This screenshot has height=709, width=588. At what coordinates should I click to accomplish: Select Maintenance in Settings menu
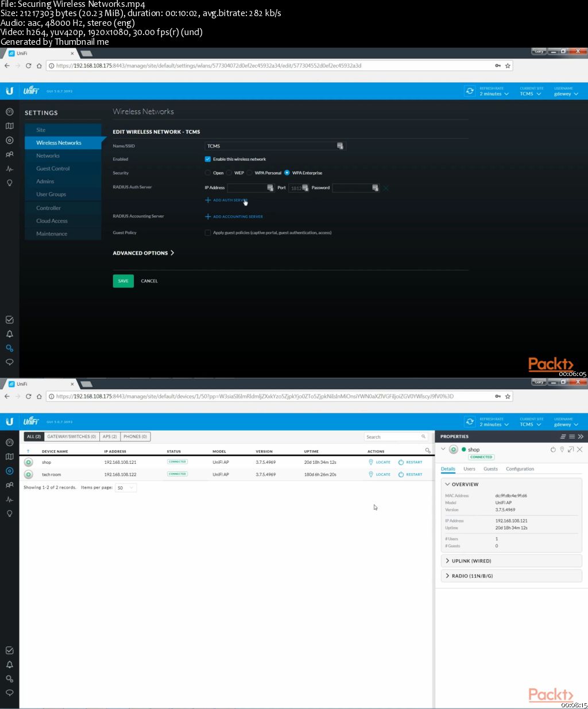63,234
